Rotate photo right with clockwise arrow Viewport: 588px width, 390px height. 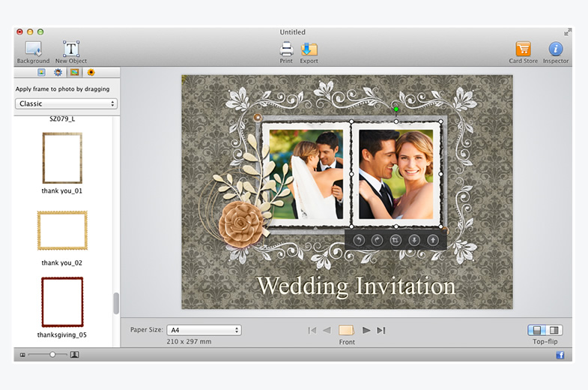(x=377, y=240)
